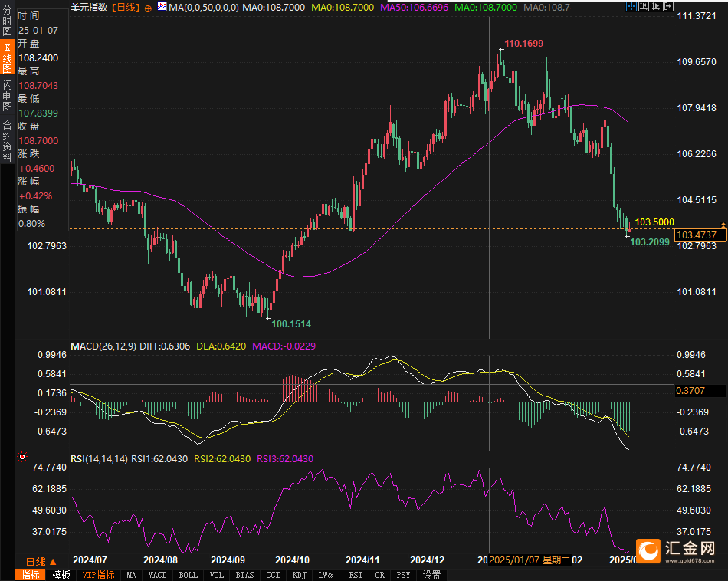Open 设置 settings in bottom bar
Image resolution: width=728 pixels, height=581 pixels.
coord(431,575)
